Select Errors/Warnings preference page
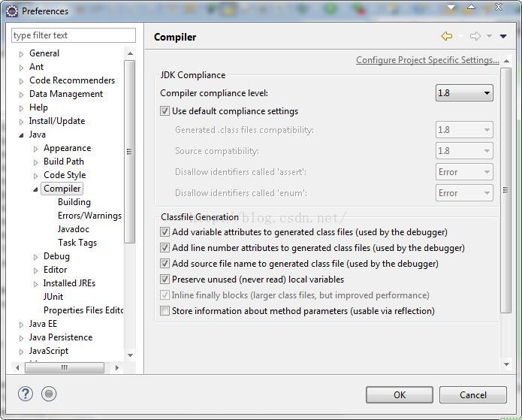The image size is (522, 420). coord(90,216)
